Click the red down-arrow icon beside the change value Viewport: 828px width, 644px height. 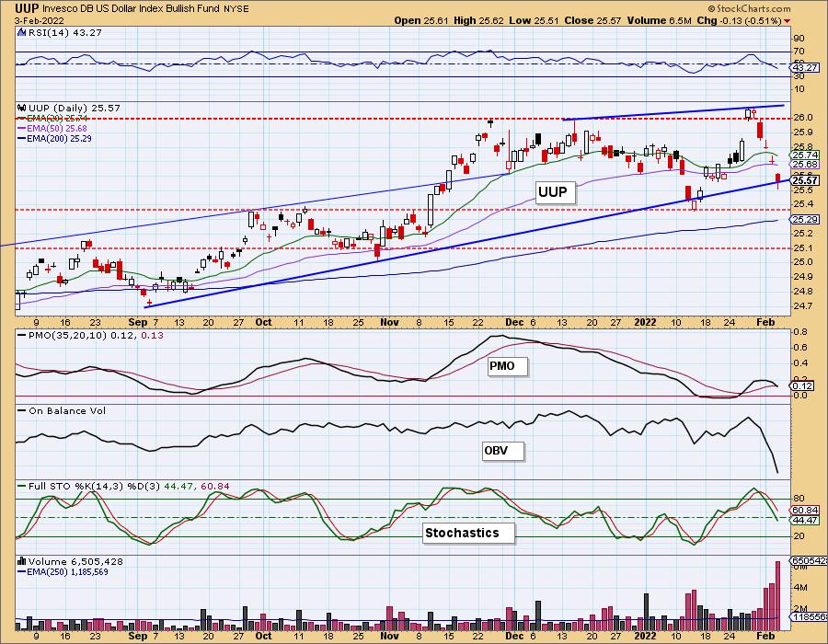tap(788, 21)
